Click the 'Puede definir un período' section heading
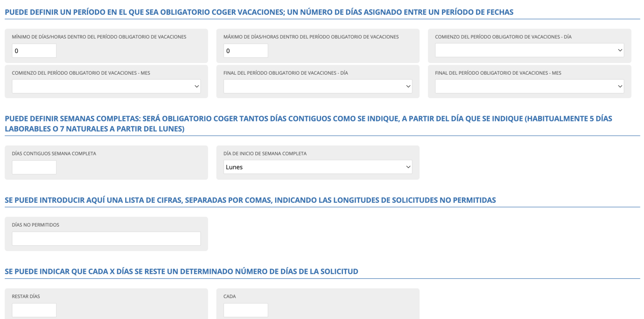This screenshot has height=319, width=644. [x=258, y=12]
